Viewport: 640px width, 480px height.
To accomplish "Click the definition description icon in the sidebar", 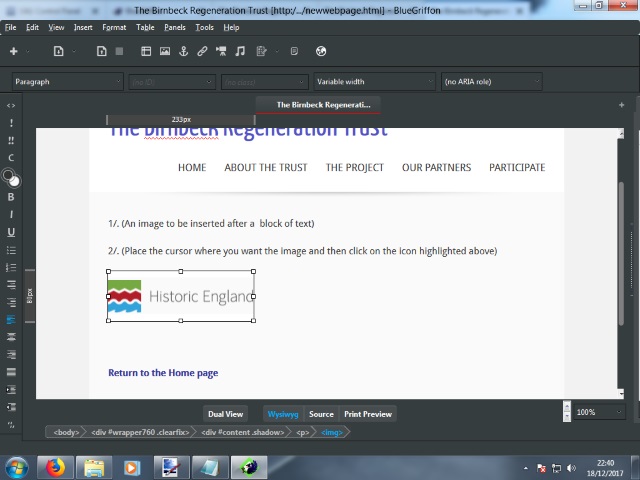I will point(11,302).
